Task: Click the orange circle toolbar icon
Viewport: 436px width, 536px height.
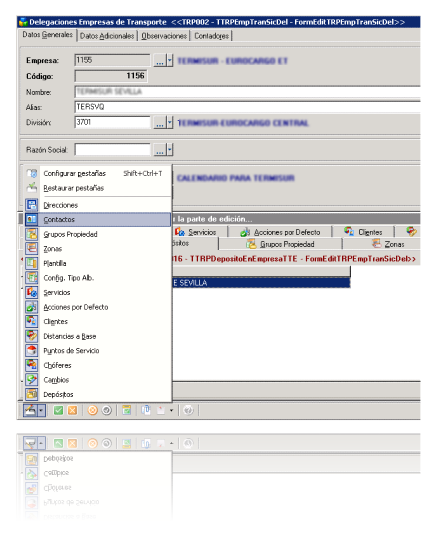Action: point(92,410)
